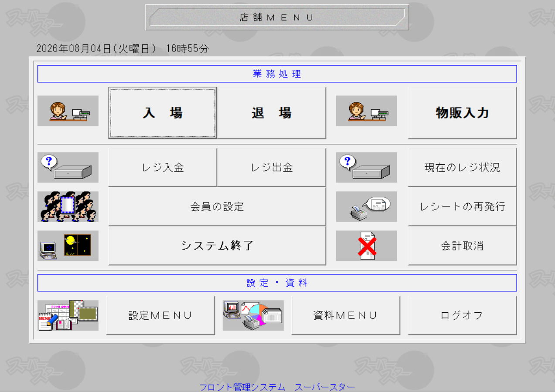Choose レシートの再発行 to reprint receipt
This screenshot has width=555, height=392.
[x=462, y=206]
